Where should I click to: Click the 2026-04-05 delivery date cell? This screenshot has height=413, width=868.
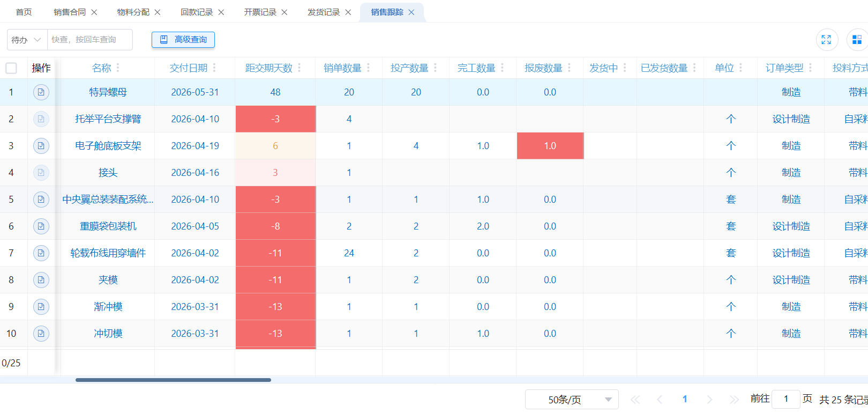click(195, 226)
